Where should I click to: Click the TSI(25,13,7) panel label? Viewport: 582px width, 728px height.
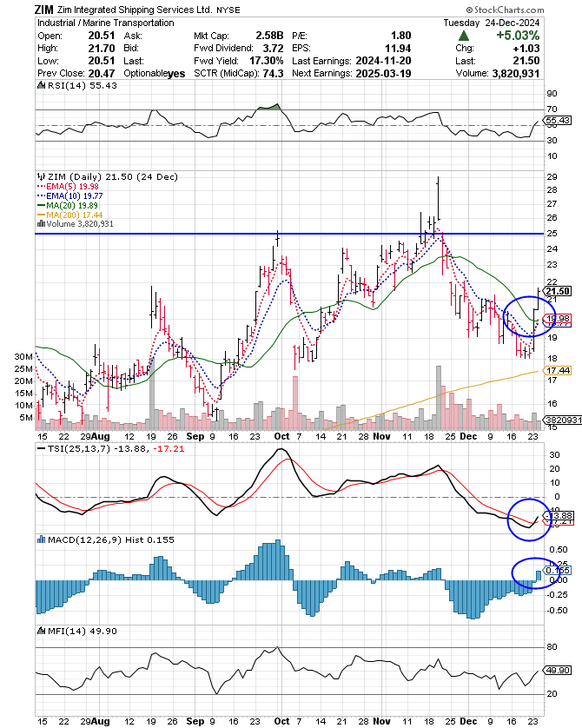[77, 449]
